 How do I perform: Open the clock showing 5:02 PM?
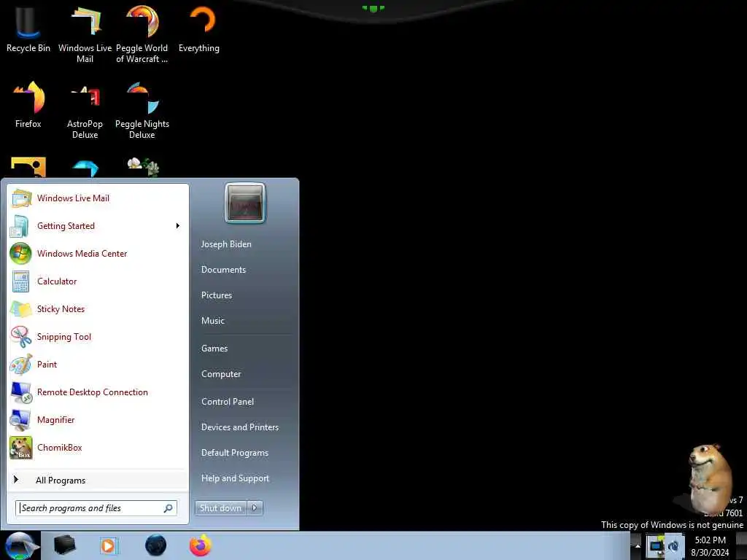tap(710, 546)
